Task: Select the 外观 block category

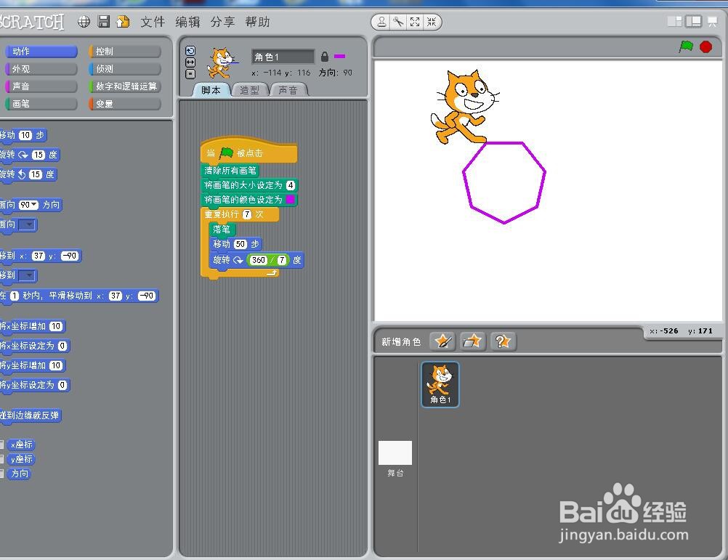Action: click(41, 69)
